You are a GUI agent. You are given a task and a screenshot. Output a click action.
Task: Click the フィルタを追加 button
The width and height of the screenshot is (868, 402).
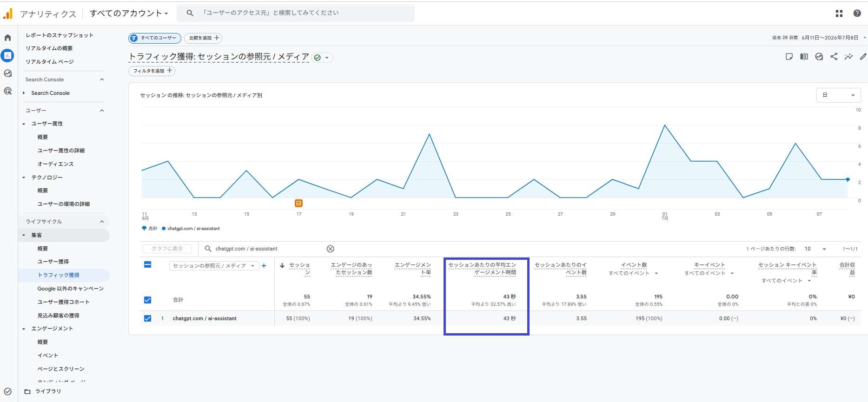(x=152, y=71)
